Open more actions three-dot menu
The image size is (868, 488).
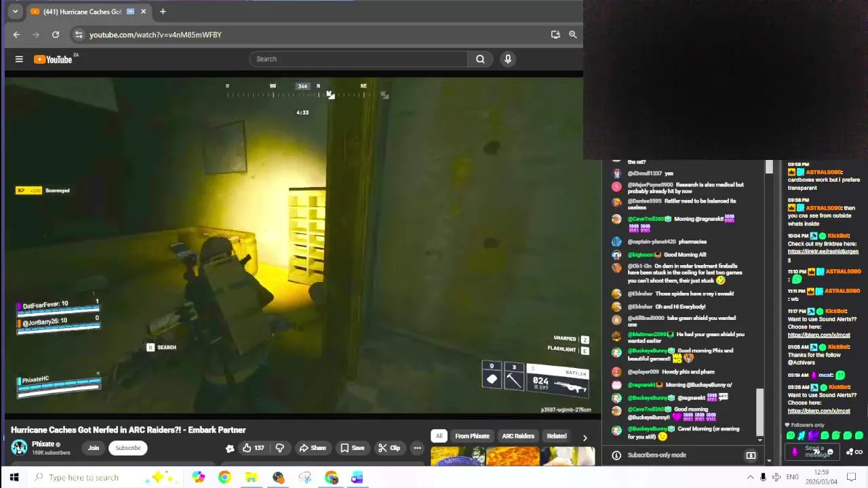pyautogui.click(x=417, y=448)
